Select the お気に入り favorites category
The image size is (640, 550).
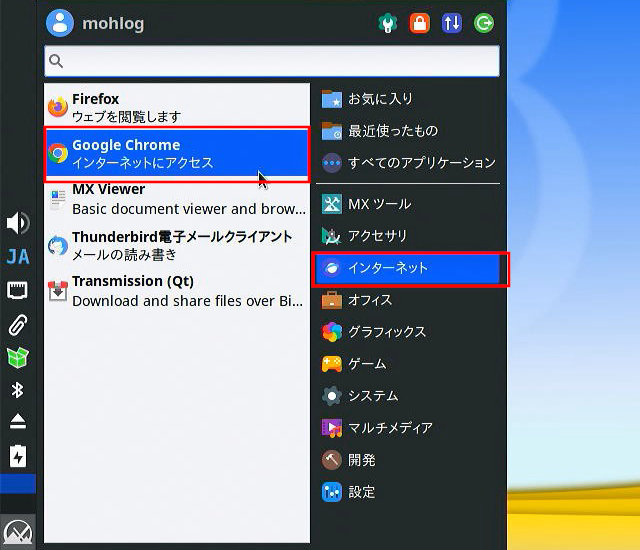pyautogui.click(x=408, y=99)
